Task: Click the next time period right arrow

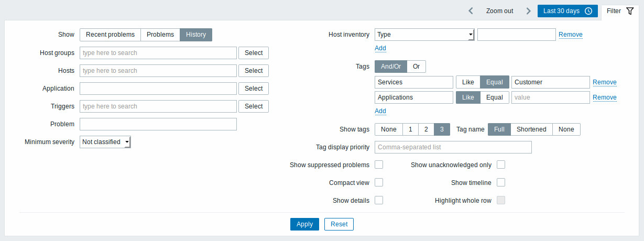Action: point(529,11)
